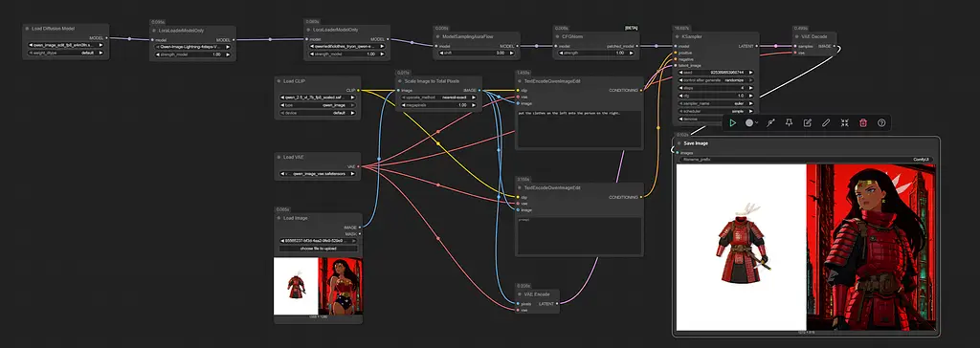The width and height of the screenshot is (980, 348).
Task: Click the bypass node icon in the selection toolbar
Action: coord(770,123)
